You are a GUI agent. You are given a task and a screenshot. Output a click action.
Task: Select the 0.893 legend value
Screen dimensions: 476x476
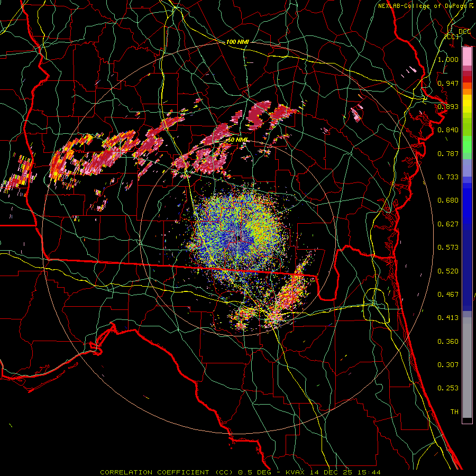pyautogui.click(x=448, y=106)
